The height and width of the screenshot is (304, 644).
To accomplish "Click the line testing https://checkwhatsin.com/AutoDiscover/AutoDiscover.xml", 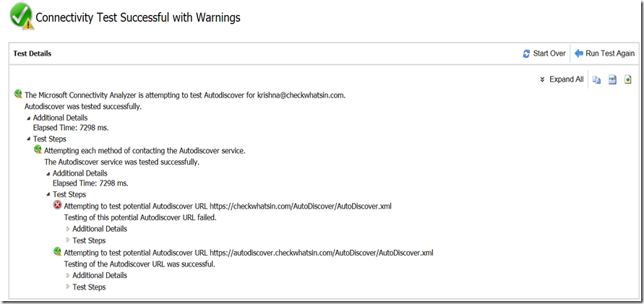I will pyautogui.click(x=228, y=206).
